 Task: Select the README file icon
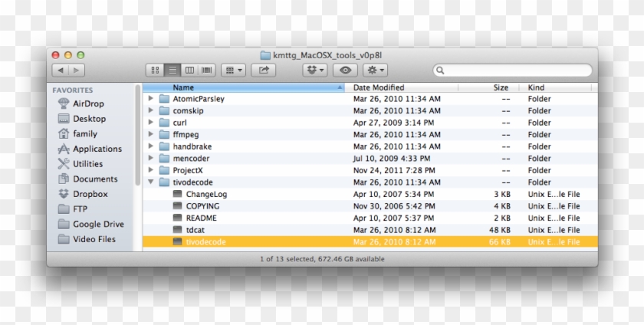pyautogui.click(x=177, y=218)
